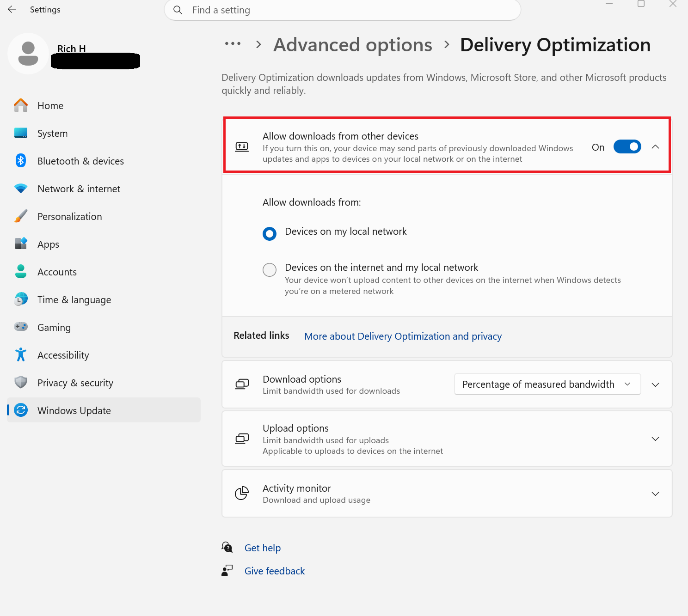Click the user profile avatar
The image size is (688, 616).
click(28, 53)
